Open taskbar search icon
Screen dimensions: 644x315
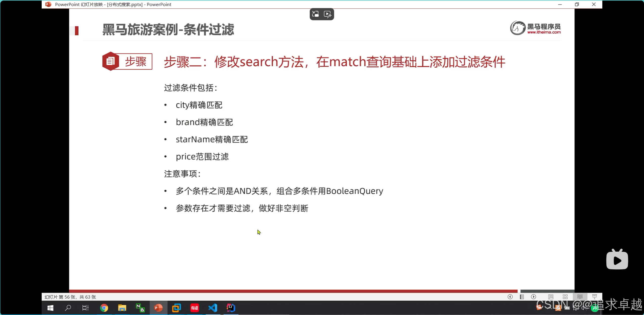pyautogui.click(x=68, y=308)
